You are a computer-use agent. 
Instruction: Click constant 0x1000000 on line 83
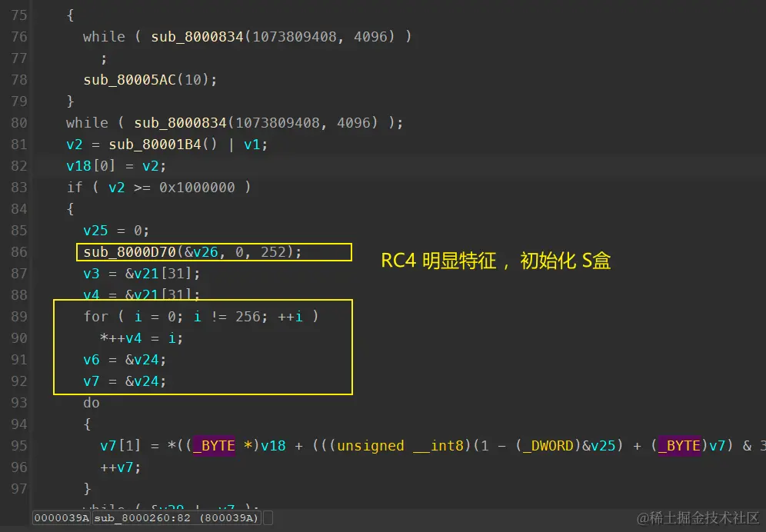click(x=197, y=187)
